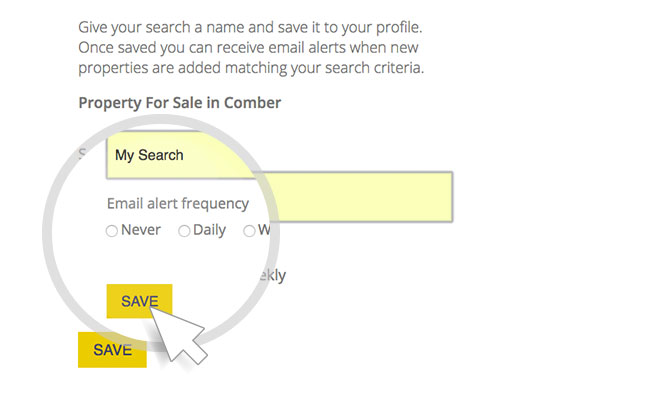
Task: Click the Email alert frequency label
Action: tap(178, 203)
